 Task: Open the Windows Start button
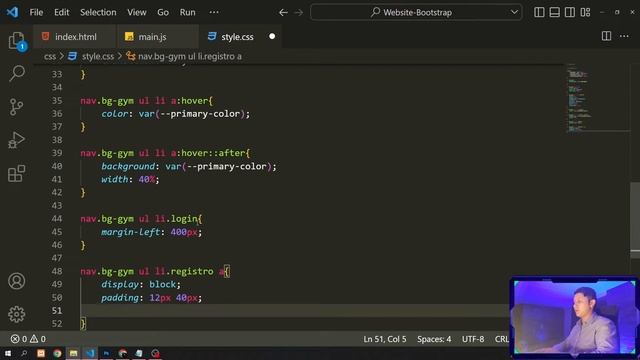click(x=8, y=353)
